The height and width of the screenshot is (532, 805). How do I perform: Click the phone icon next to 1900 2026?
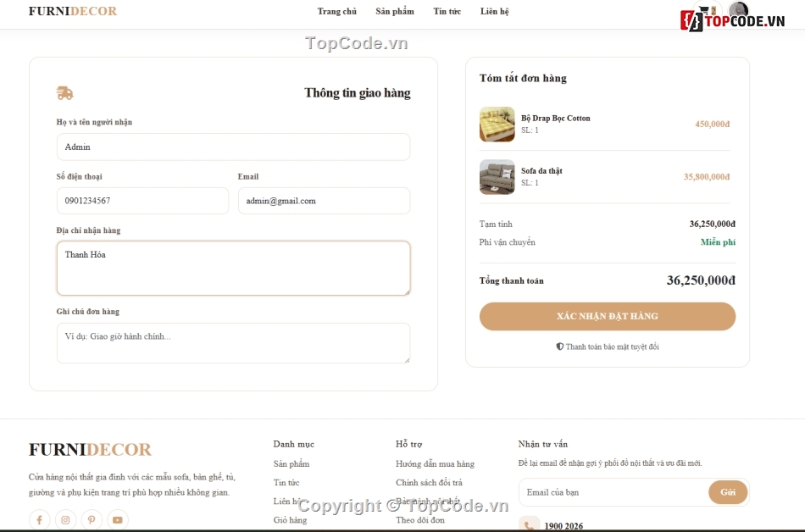tap(529, 525)
